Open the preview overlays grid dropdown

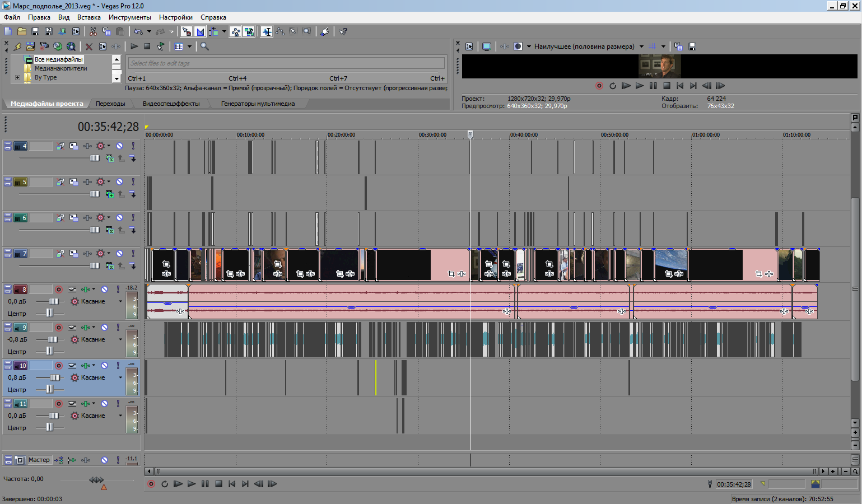pos(663,46)
